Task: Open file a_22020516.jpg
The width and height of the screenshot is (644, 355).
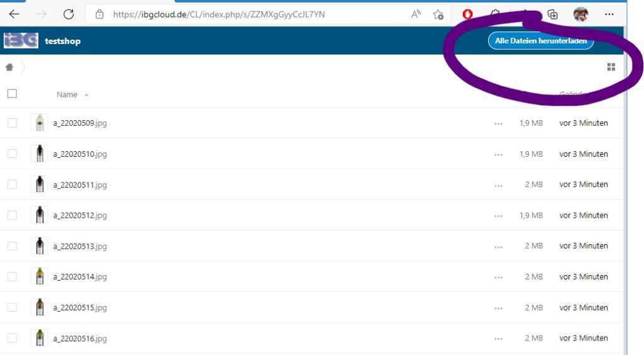Action: point(80,339)
